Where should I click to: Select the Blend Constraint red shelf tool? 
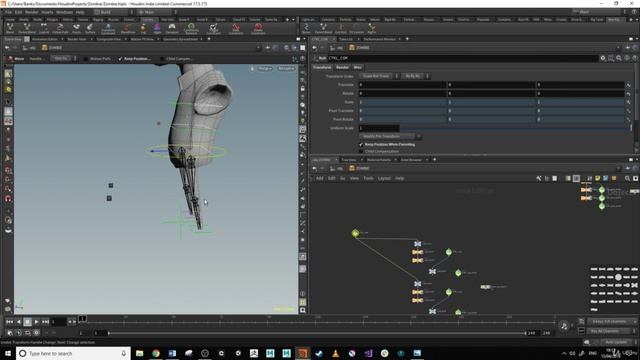coord(236,28)
